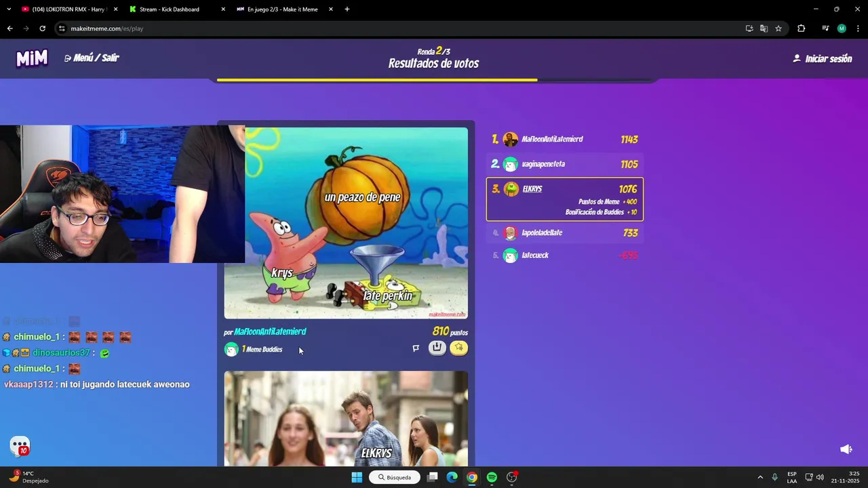Image resolution: width=868 pixels, height=488 pixels.
Task: Click latecueck's leaderboard avatar
Action: 511,256
